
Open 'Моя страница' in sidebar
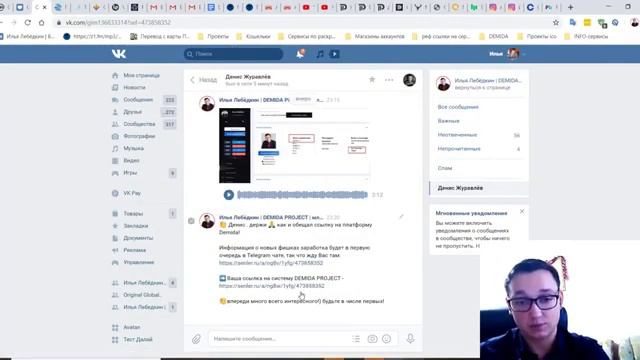point(141,76)
